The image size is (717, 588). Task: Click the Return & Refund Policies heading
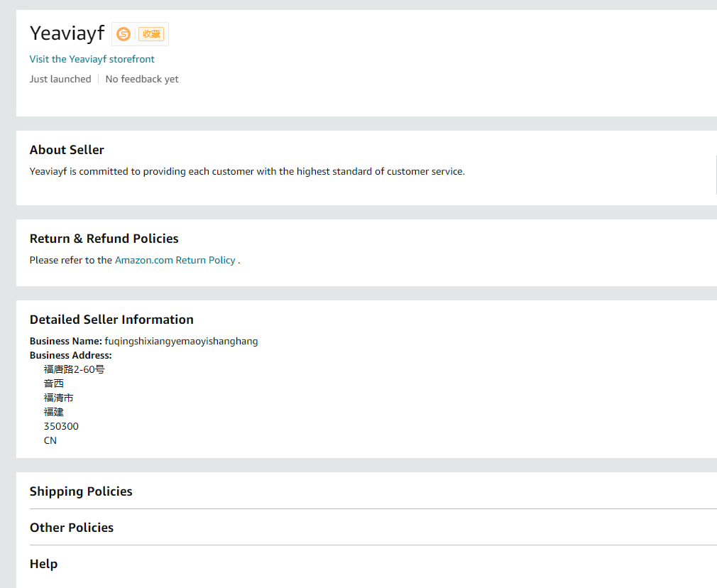(x=104, y=239)
